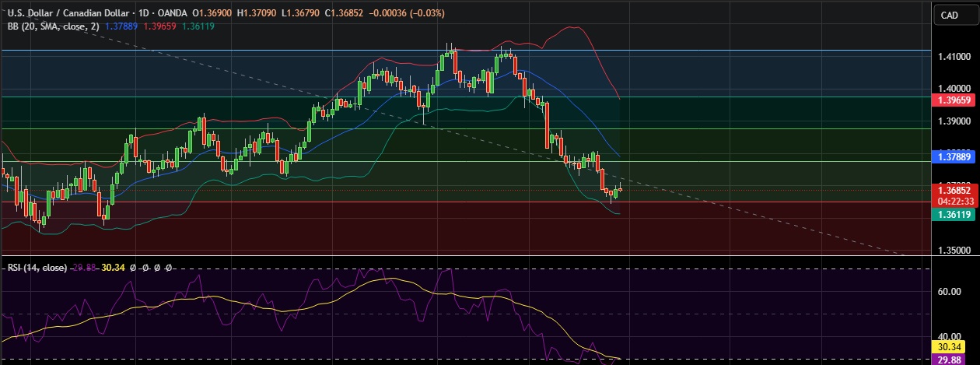Click the 1.41000 tick on price scale
Viewport: 980px width, 365px height.
(954, 57)
